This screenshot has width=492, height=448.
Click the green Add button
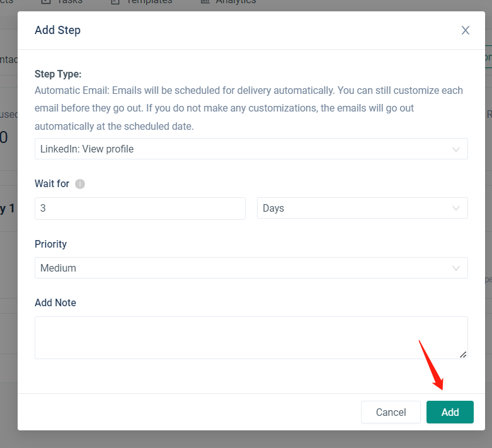pyautogui.click(x=450, y=412)
